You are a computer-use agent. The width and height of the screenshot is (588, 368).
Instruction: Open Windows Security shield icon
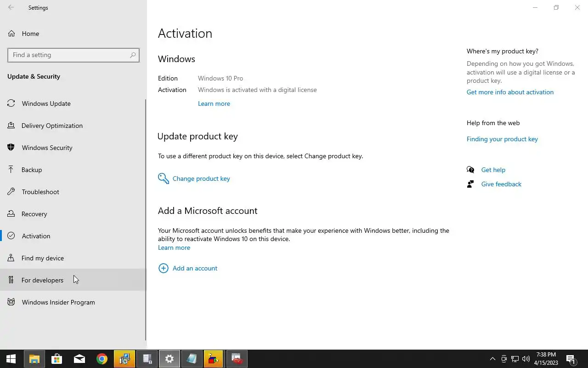11,148
